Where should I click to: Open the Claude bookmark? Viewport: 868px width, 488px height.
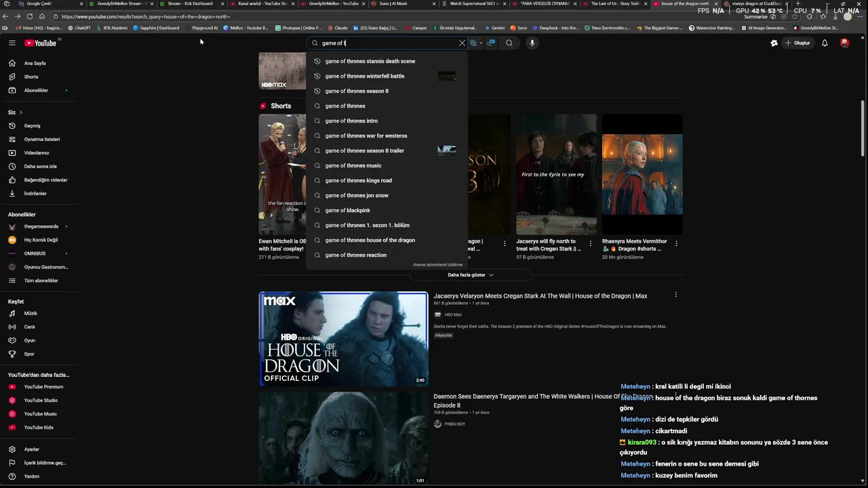pos(337,28)
